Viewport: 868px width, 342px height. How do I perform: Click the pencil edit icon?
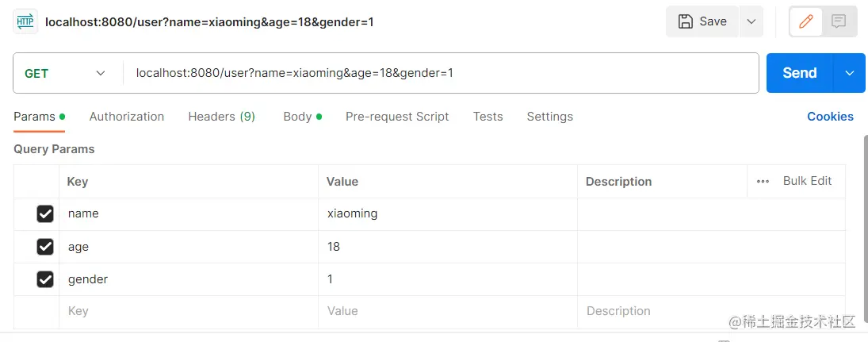point(806,21)
